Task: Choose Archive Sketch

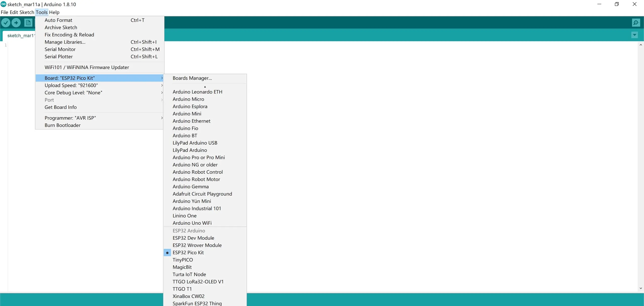Action: (x=100, y=27)
